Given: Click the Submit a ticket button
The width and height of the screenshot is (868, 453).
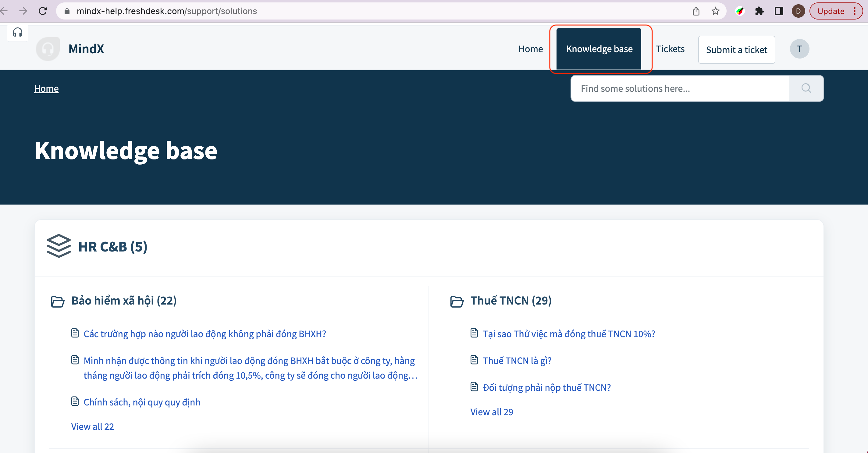Looking at the screenshot, I should (x=736, y=50).
